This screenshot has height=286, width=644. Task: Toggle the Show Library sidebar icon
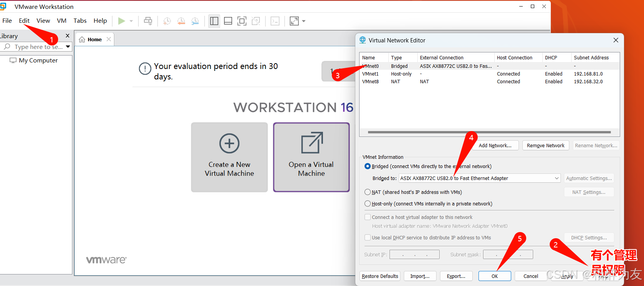(x=214, y=21)
